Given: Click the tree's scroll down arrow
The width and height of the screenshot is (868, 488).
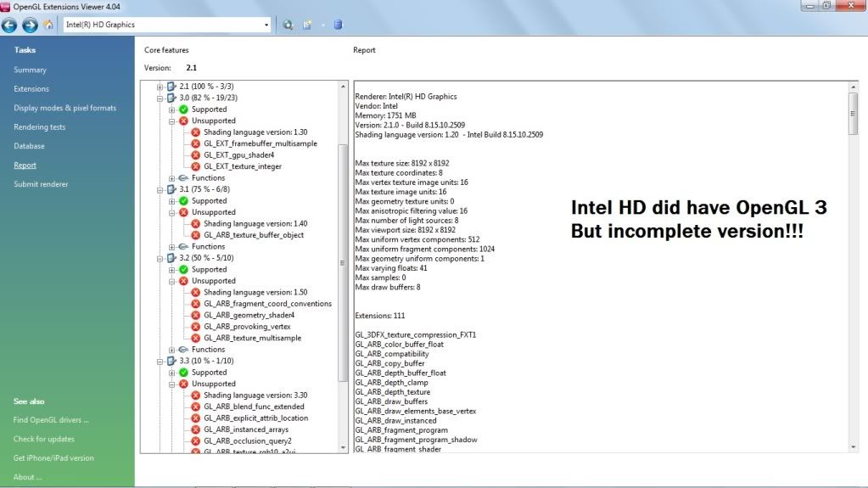Looking at the screenshot, I should (x=343, y=447).
